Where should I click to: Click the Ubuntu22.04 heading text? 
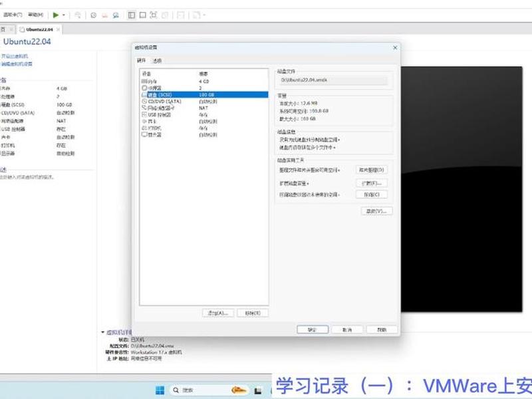pyautogui.click(x=27, y=42)
